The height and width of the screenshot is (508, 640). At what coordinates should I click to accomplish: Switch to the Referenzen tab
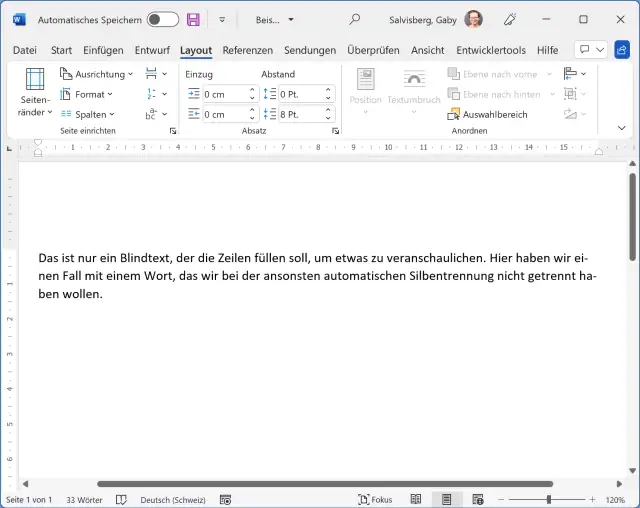[247, 50]
